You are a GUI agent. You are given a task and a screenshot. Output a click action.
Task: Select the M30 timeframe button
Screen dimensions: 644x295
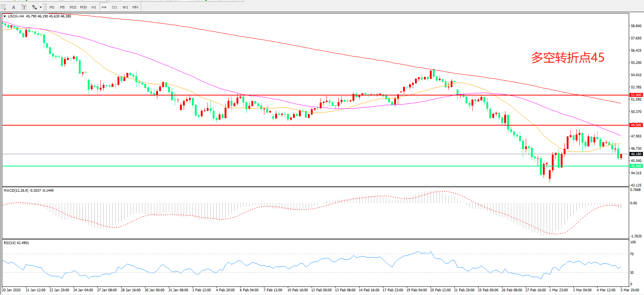(83, 7)
